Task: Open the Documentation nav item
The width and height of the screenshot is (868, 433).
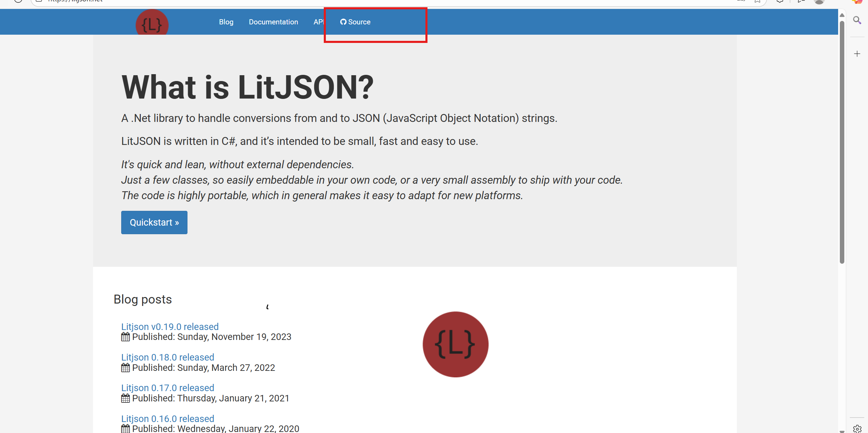Action: (x=273, y=22)
